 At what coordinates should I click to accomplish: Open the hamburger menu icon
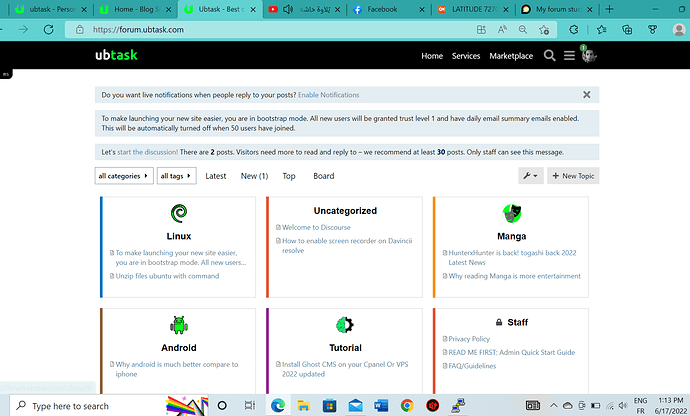click(x=569, y=55)
